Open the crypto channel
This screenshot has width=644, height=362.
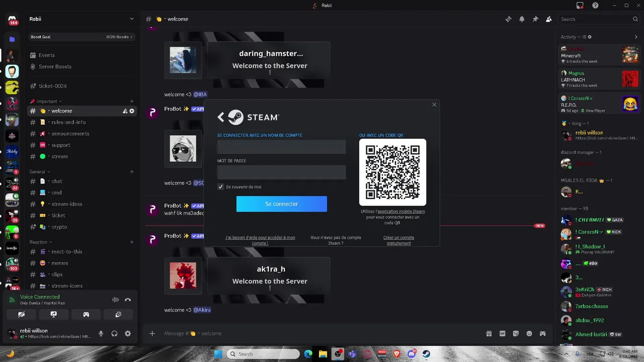coord(82,227)
